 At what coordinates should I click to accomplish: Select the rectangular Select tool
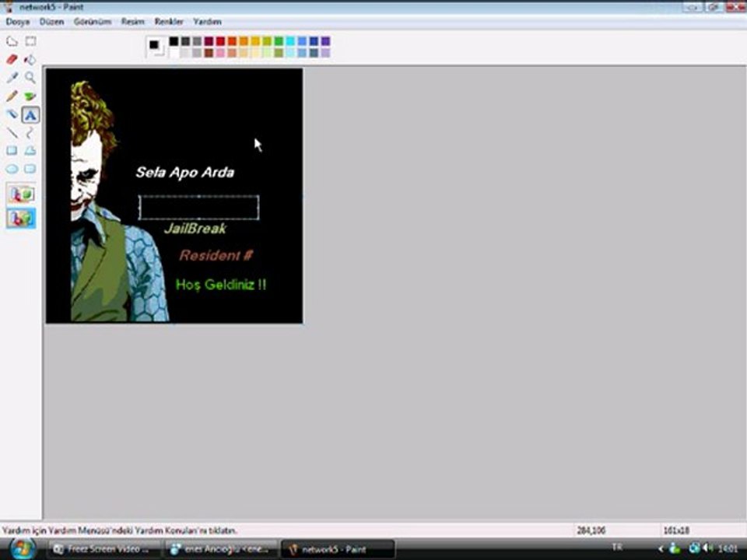pyautogui.click(x=30, y=41)
